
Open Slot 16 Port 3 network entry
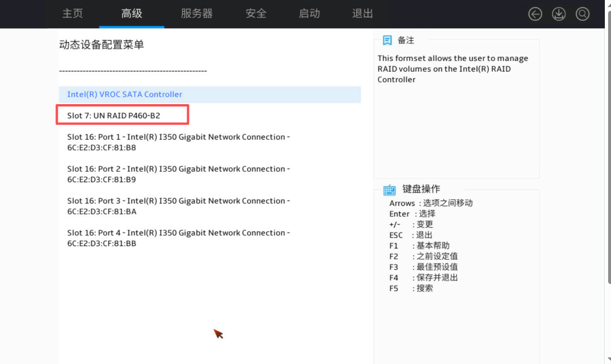tap(178, 206)
